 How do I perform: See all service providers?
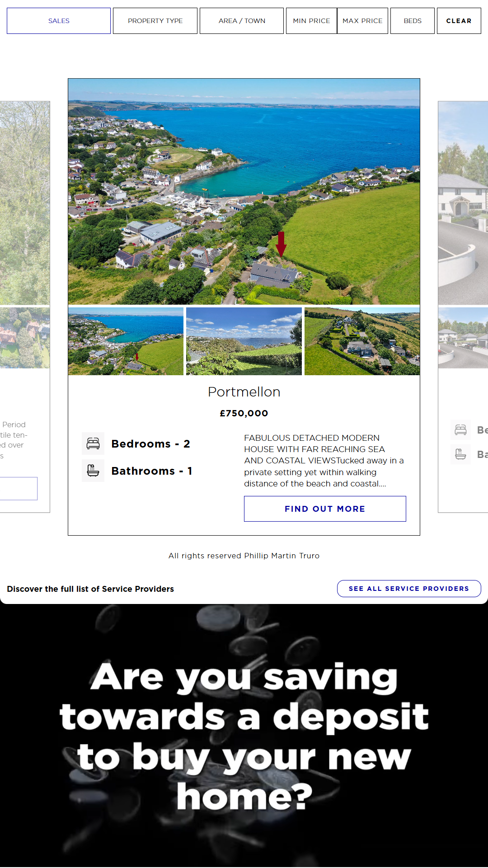pyautogui.click(x=409, y=589)
